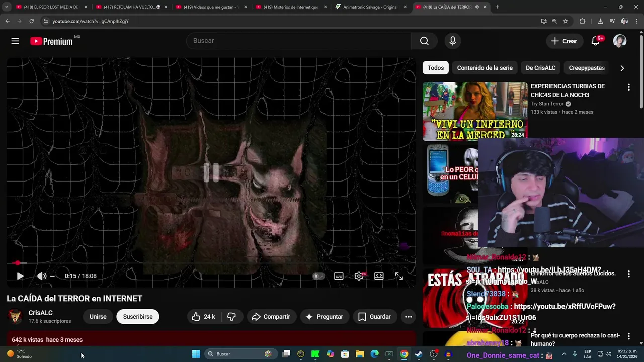Like the video with thumbs up
The height and width of the screenshot is (362, 644).
(203, 317)
